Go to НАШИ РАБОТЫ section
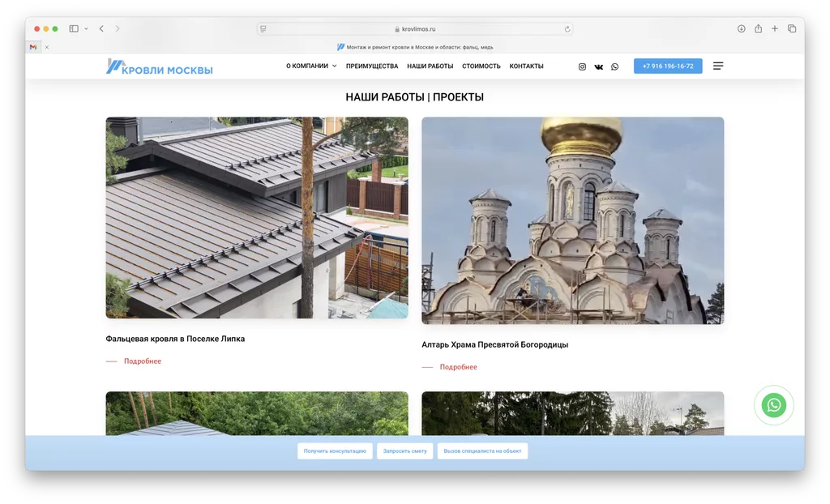 430,66
